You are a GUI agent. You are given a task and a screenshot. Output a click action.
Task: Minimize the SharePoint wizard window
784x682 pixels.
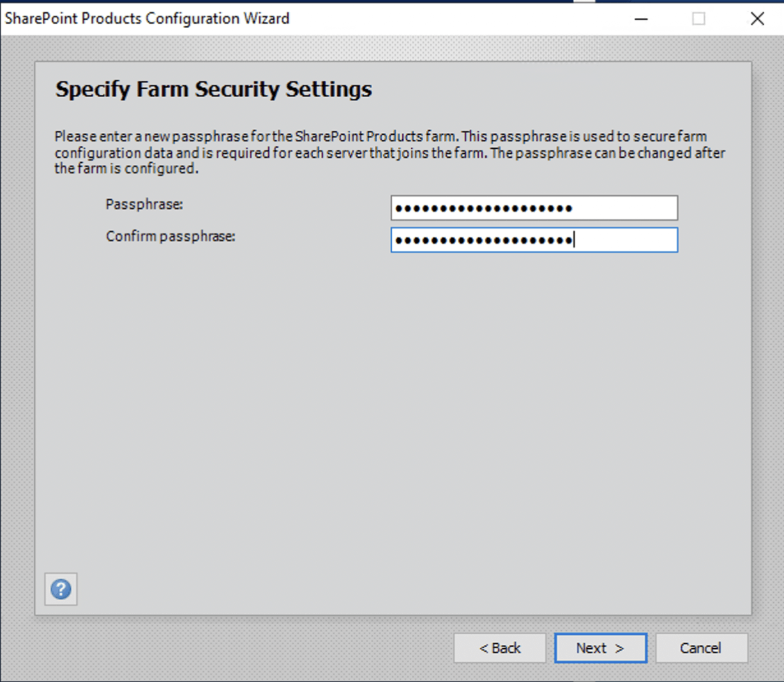[x=642, y=19]
